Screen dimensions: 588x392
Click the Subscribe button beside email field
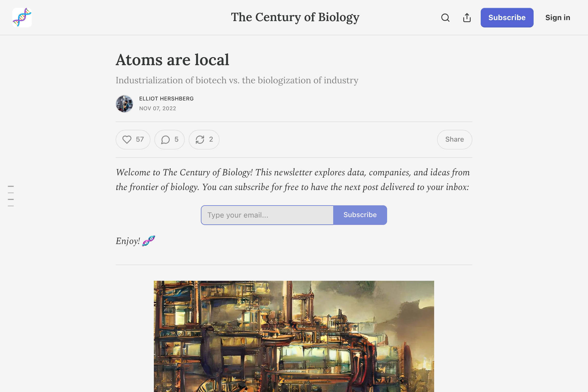click(x=360, y=215)
